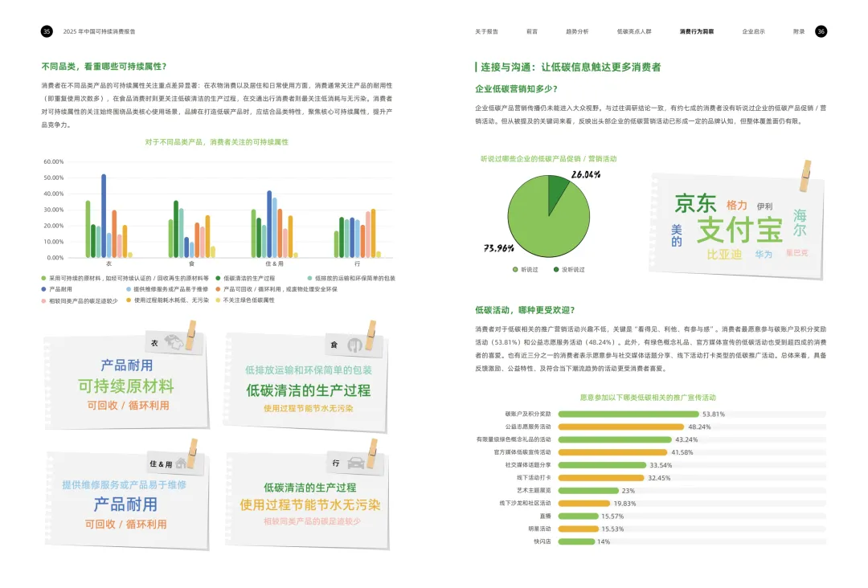868x588 pixels.
Task: Click the 公益志愿服务活动 bar at 48.24%
Action: [621, 427]
